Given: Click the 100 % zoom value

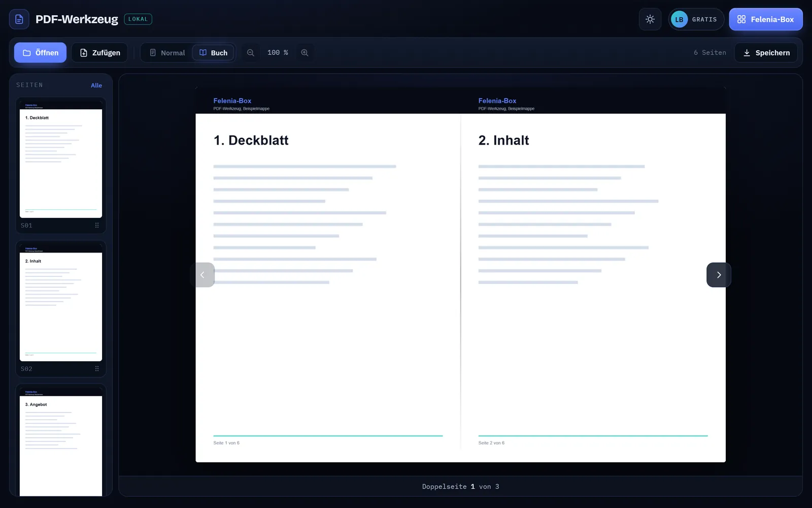Looking at the screenshot, I should [x=278, y=52].
